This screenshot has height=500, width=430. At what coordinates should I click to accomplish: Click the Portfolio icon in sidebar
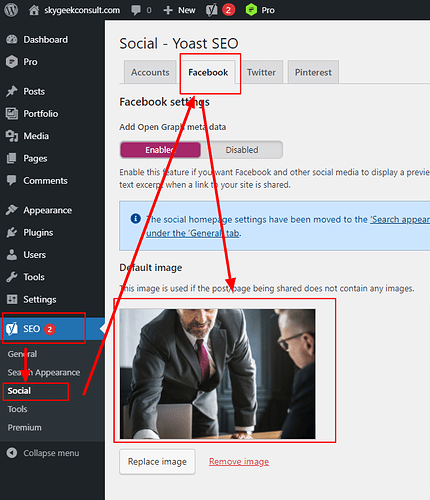click(x=12, y=114)
